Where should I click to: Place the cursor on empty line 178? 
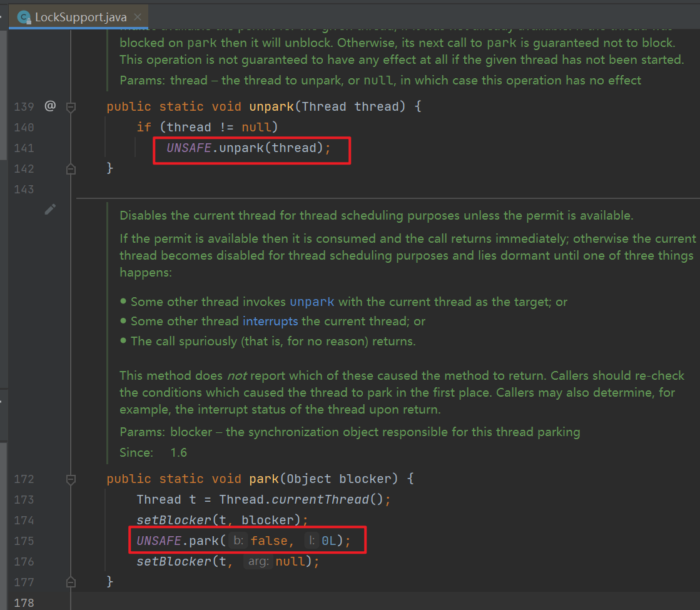click(x=250, y=602)
